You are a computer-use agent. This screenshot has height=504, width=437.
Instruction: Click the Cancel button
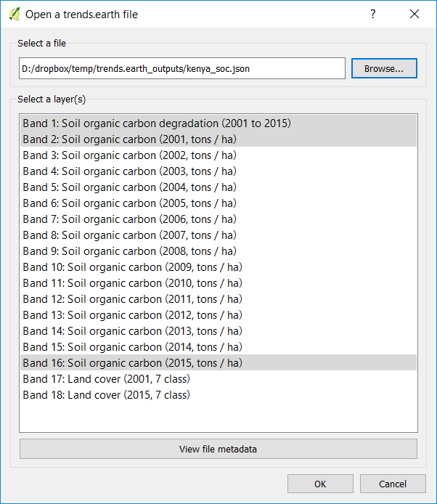click(x=393, y=484)
